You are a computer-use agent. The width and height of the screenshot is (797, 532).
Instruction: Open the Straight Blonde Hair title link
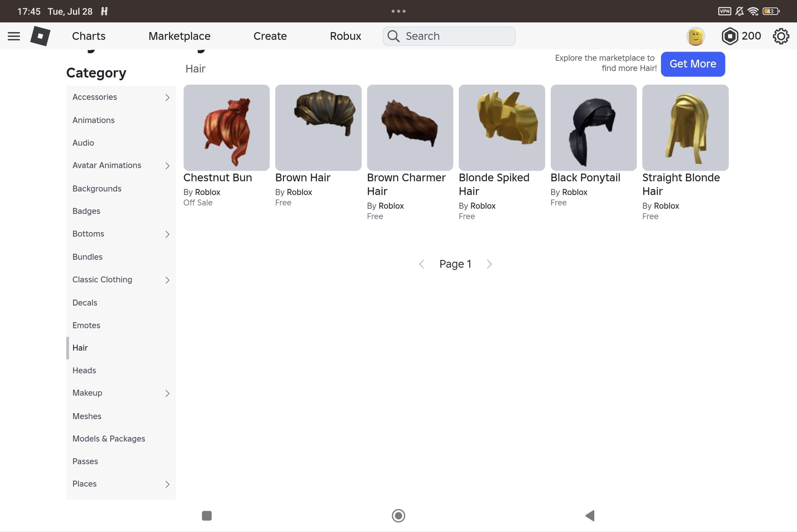coord(681,185)
